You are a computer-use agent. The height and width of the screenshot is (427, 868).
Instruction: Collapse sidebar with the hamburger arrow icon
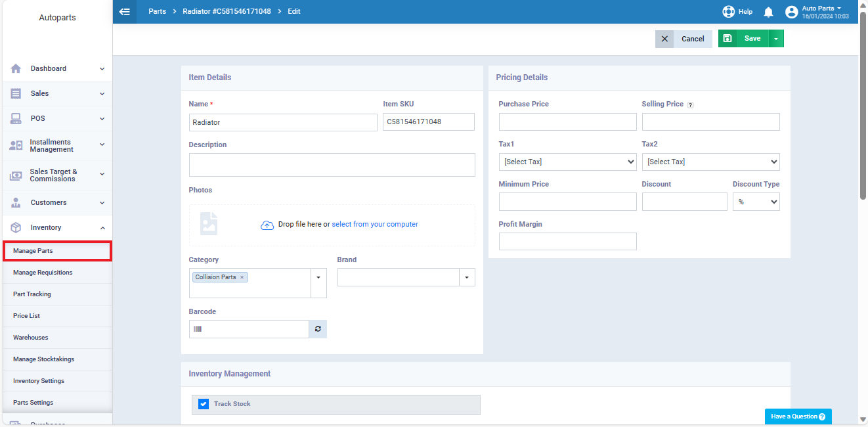coord(125,12)
